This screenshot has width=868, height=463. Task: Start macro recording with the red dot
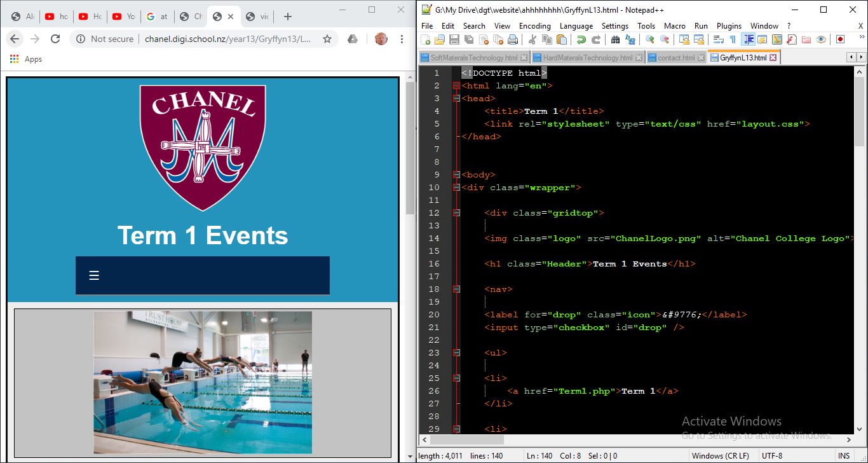[840, 39]
